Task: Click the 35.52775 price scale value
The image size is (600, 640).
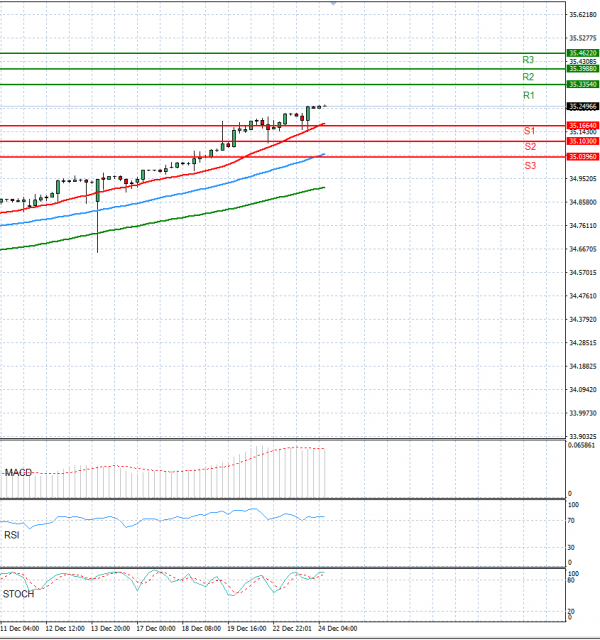Action: click(583, 38)
